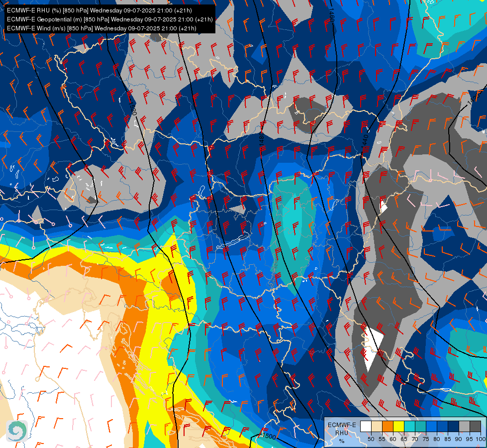Click the 'ECMWF-E Wind (m/s)' title line

pyautogui.click(x=101, y=28)
